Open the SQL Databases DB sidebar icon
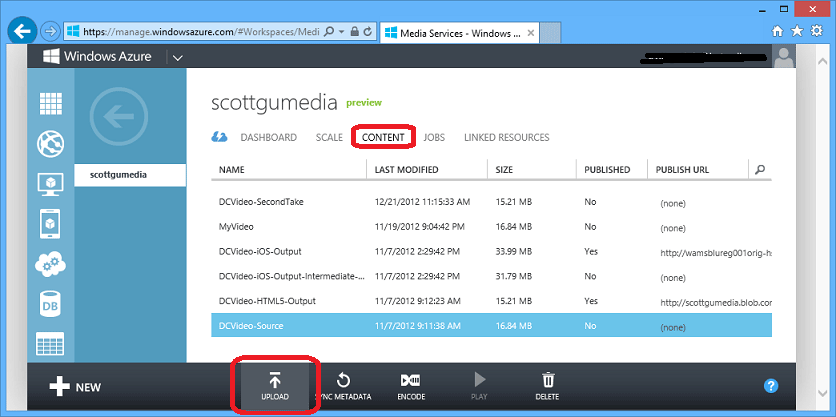The image size is (836, 417). pos(51,304)
